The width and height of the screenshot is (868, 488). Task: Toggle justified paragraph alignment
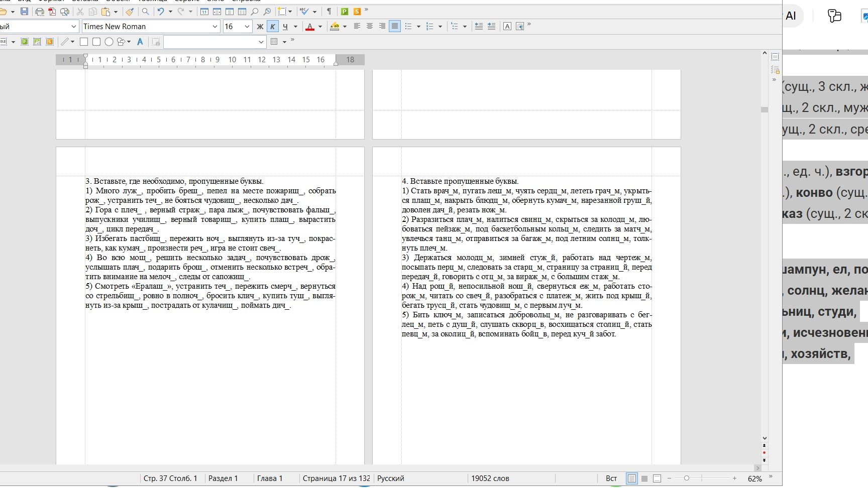395,27
